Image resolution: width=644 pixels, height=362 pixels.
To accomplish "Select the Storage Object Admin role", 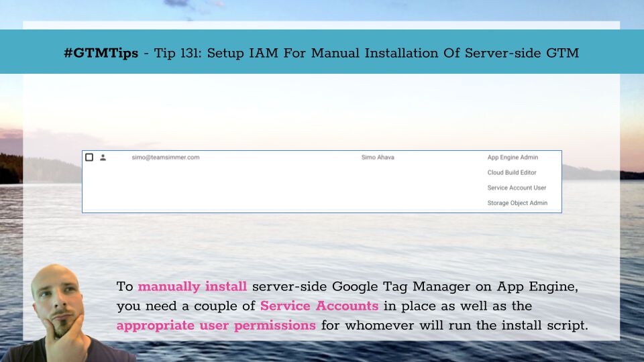I will click(517, 202).
